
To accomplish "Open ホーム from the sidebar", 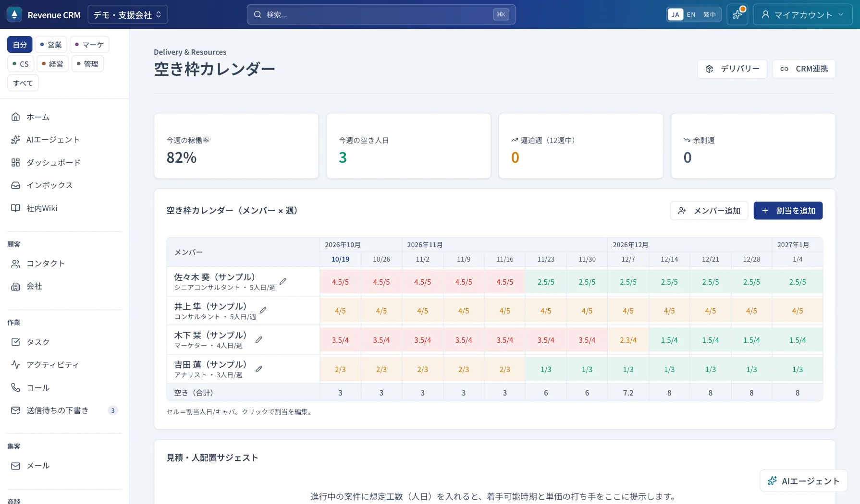I will coord(64,117).
